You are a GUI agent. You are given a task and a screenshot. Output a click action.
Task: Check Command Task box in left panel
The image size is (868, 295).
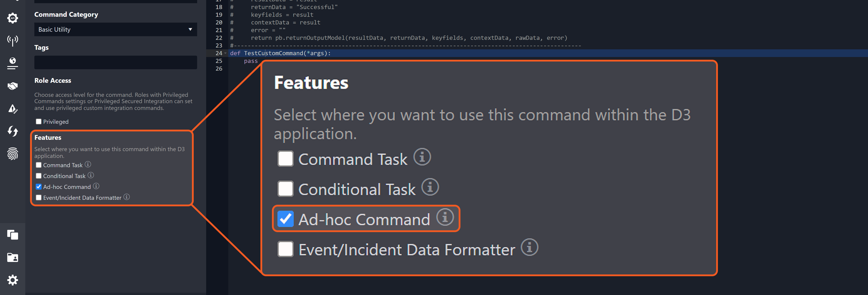(x=39, y=165)
